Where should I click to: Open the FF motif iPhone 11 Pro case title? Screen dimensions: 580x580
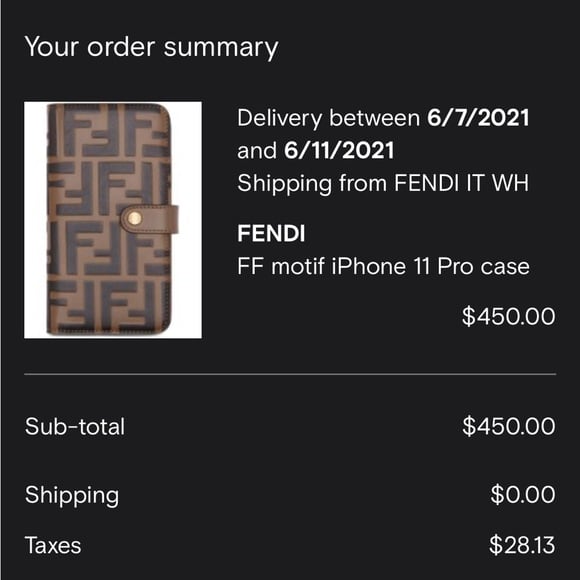[x=383, y=266]
